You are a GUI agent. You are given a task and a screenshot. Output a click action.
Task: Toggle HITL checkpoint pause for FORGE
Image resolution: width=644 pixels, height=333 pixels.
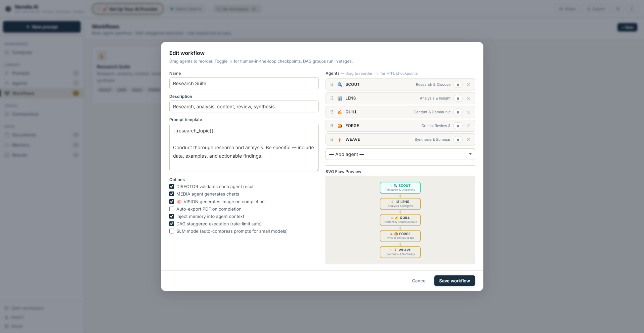pyautogui.click(x=458, y=126)
